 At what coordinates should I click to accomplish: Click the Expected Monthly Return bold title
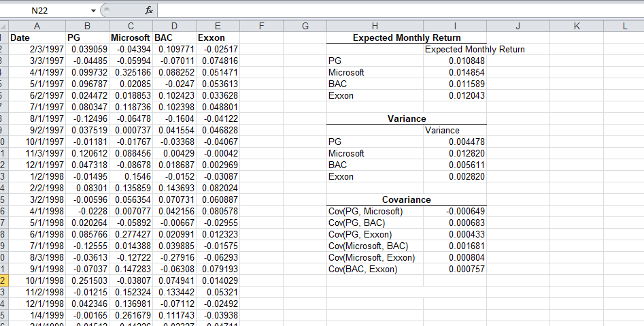(407, 38)
